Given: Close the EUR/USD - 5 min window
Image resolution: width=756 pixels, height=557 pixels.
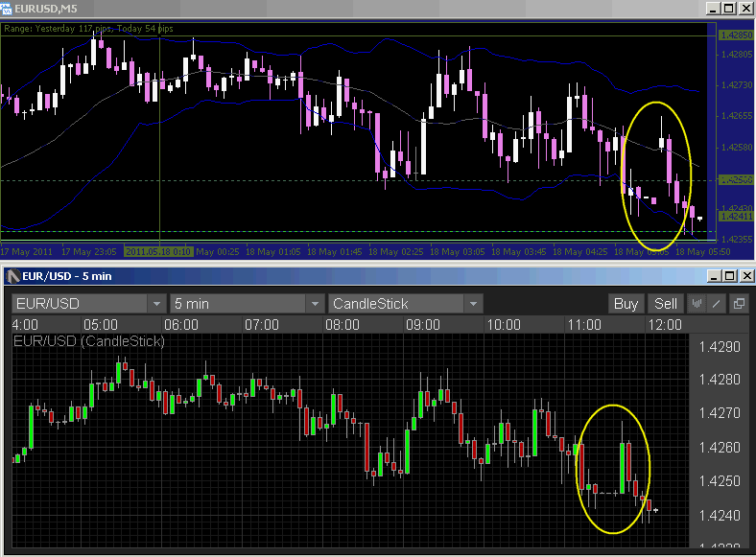Looking at the screenshot, I should point(746,275).
